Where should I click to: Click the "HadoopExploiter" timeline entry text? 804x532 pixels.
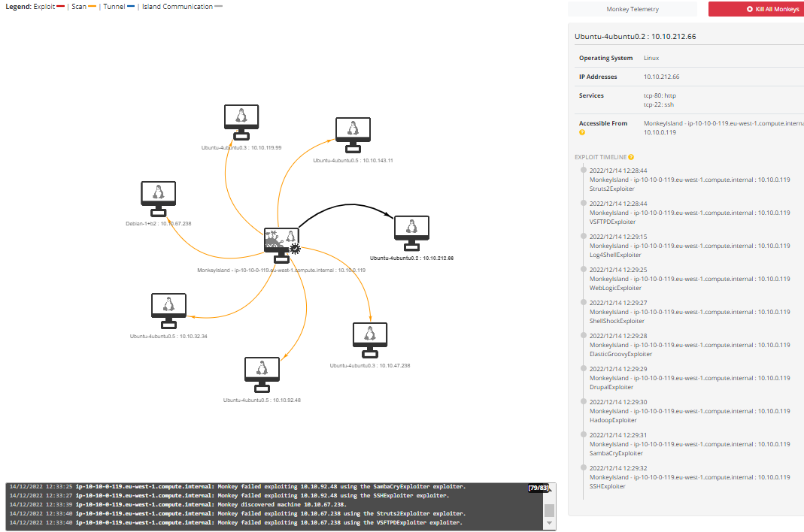pos(613,420)
